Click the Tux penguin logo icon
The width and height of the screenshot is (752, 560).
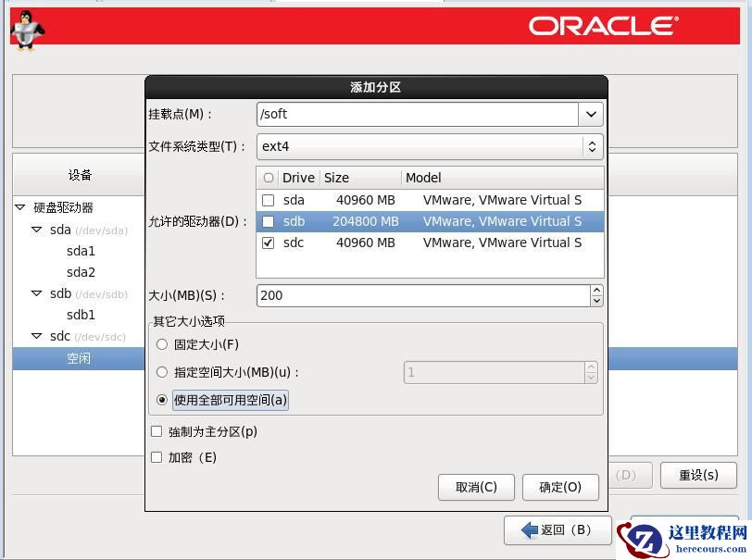(28, 30)
